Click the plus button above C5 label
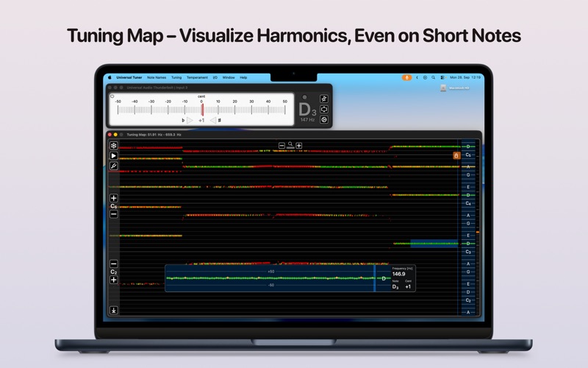 point(114,198)
